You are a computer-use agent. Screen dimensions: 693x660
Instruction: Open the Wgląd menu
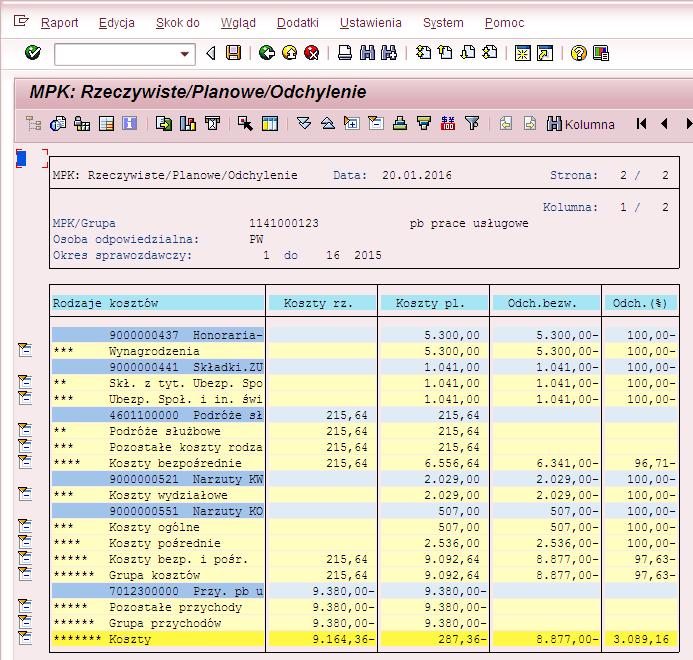(238, 23)
